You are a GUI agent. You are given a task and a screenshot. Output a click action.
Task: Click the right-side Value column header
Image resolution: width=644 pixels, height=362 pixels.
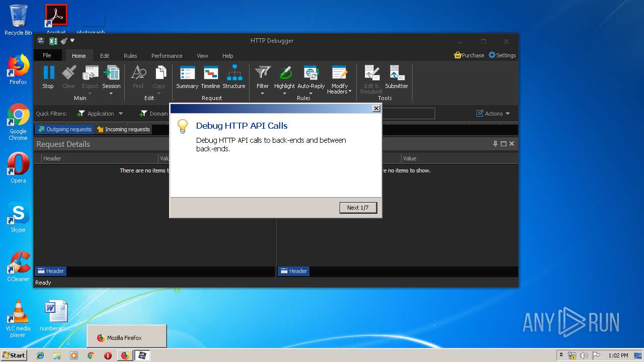pyautogui.click(x=459, y=158)
